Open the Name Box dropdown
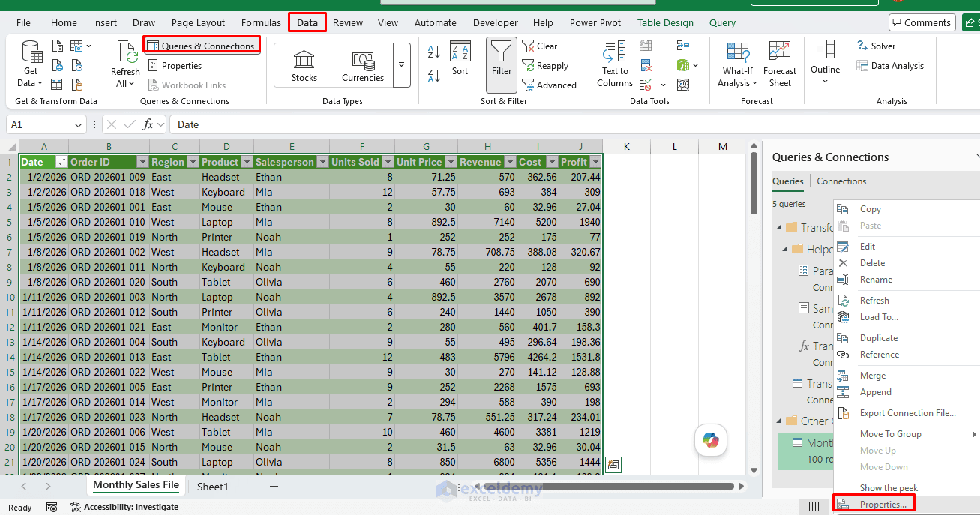The image size is (980, 515). 79,125
